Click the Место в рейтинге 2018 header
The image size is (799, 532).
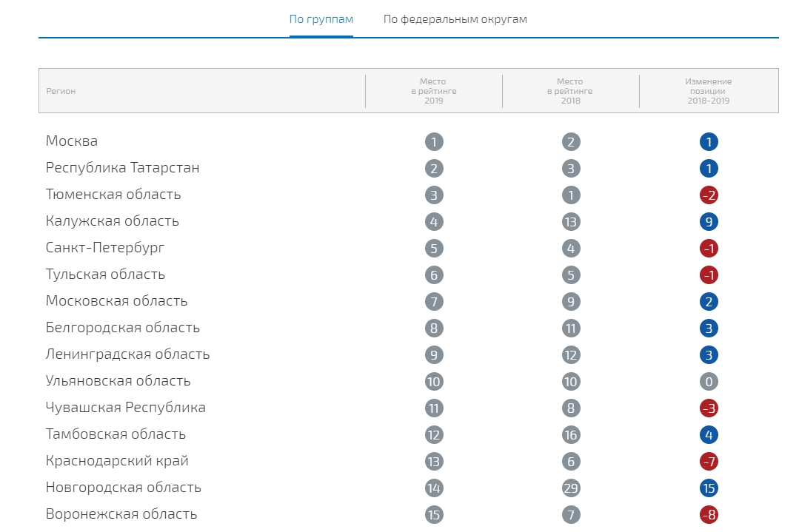click(x=570, y=91)
